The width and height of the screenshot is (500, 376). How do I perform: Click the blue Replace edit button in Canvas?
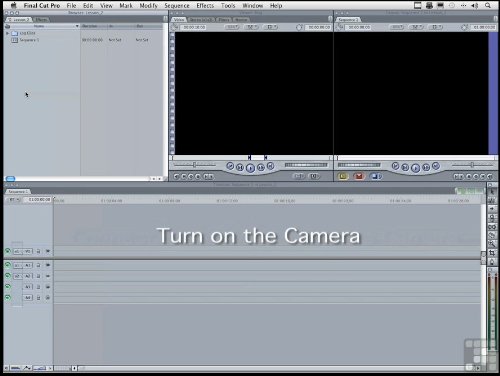[375, 176]
